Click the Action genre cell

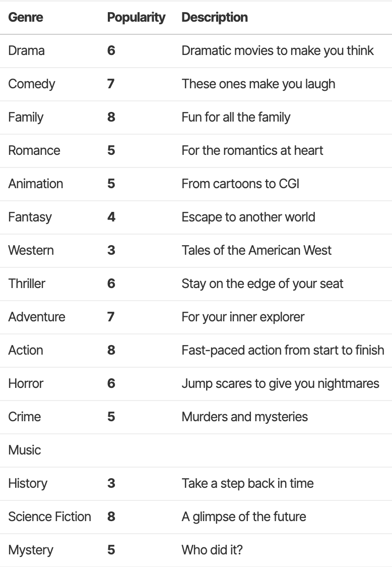(25, 350)
